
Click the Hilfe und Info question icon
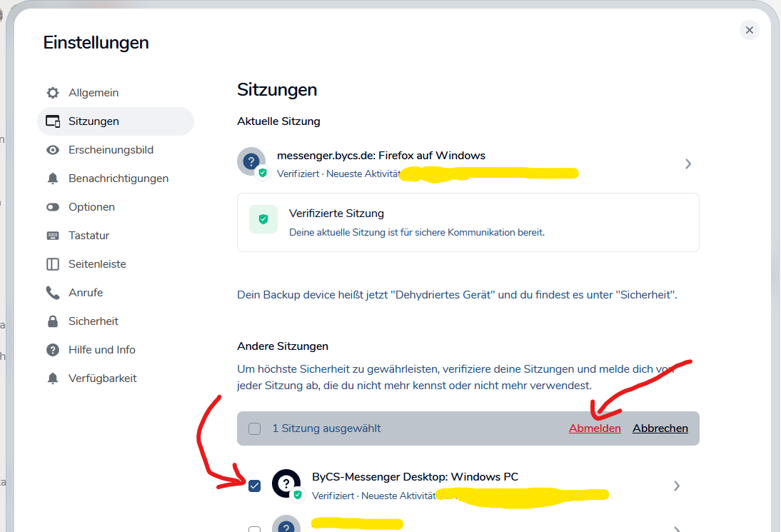point(53,350)
